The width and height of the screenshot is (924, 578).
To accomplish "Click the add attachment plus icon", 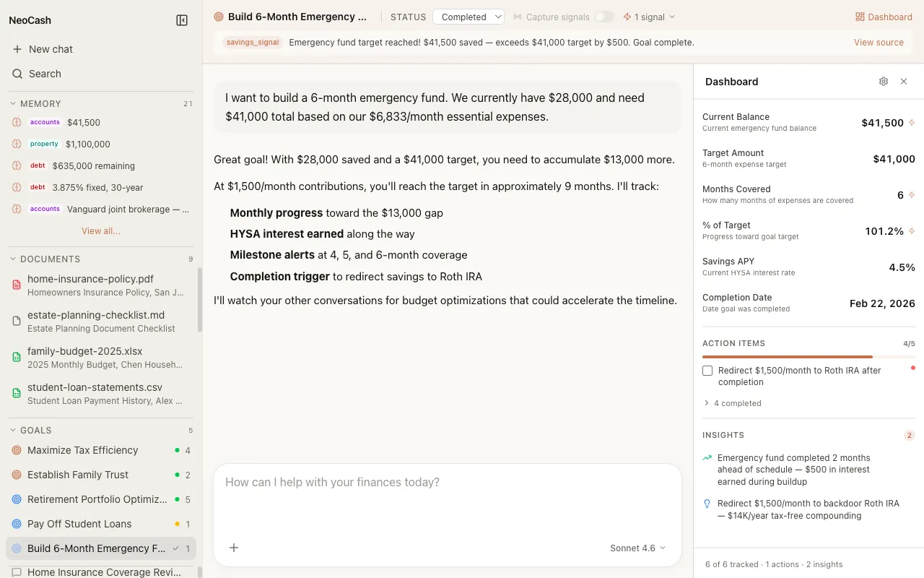I will 234,548.
